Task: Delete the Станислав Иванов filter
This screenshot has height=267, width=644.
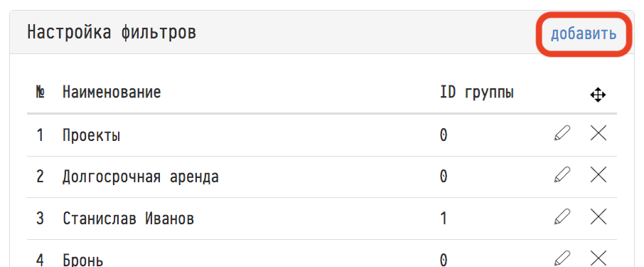Action: pyautogui.click(x=599, y=217)
